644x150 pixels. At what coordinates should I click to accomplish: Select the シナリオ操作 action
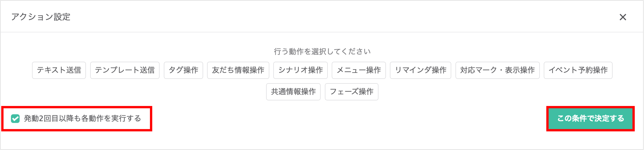coord(300,70)
